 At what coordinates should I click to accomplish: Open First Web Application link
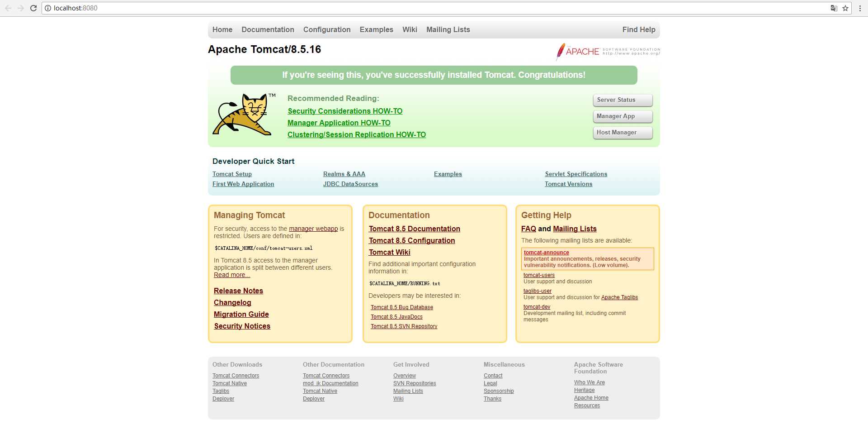point(243,184)
